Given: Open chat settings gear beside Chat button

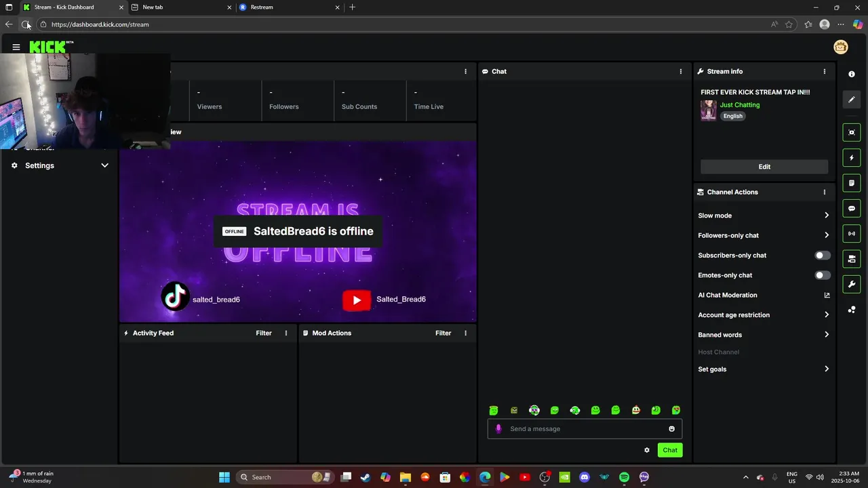Looking at the screenshot, I should (647, 450).
